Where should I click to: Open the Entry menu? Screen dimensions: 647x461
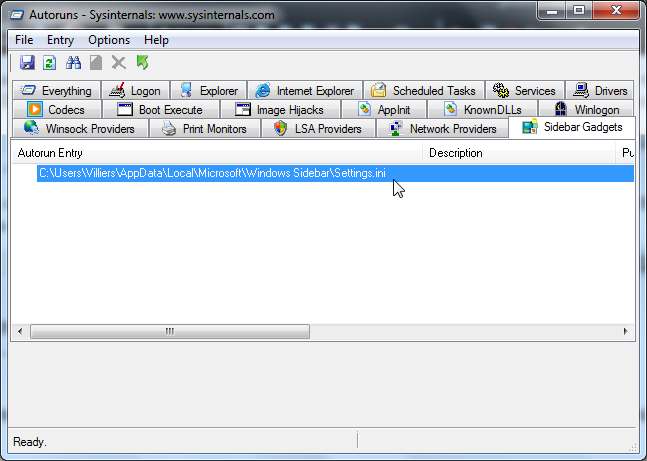tap(60, 40)
